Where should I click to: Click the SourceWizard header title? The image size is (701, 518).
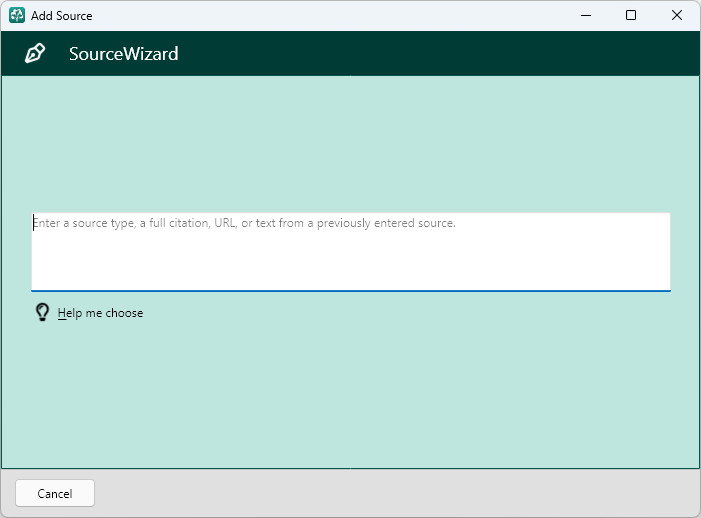coord(123,54)
